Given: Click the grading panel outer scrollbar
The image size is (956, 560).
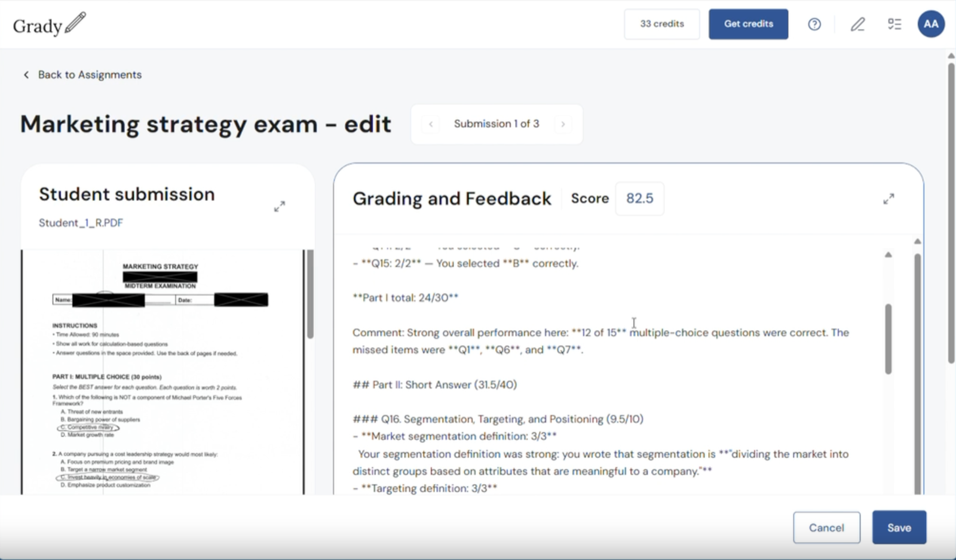Looking at the screenshot, I should [x=918, y=373].
